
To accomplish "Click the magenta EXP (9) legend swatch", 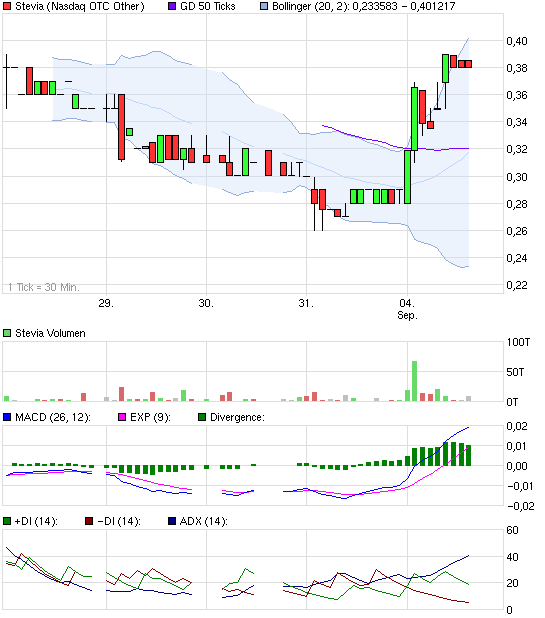I will 122,417.
